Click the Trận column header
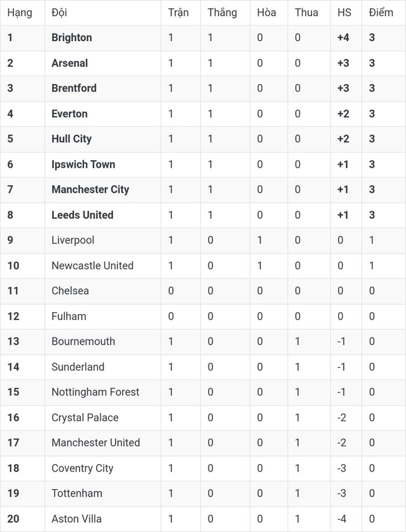Image resolution: width=406 pixels, height=532 pixels. 179,13
